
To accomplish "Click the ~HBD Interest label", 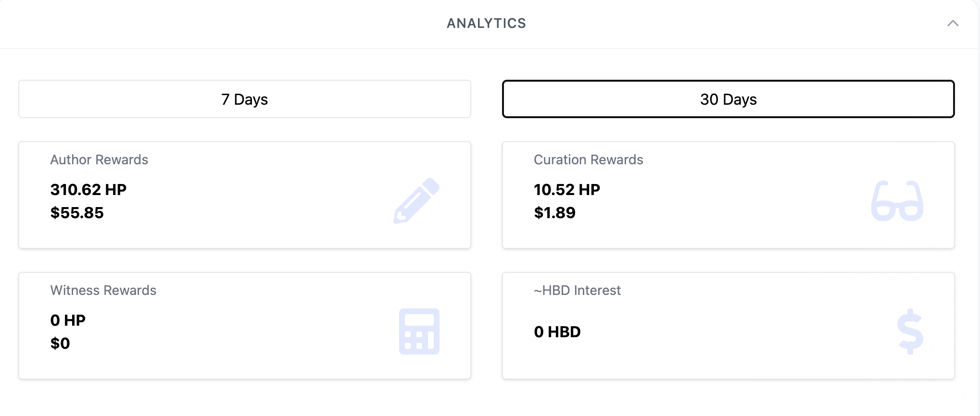I will (577, 291).
